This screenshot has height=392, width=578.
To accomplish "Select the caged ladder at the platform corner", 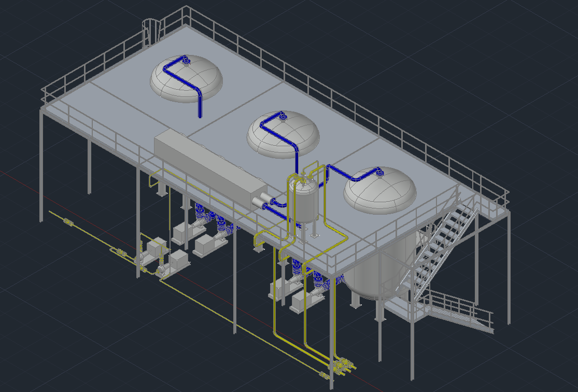I will click(x=151, y=32).
